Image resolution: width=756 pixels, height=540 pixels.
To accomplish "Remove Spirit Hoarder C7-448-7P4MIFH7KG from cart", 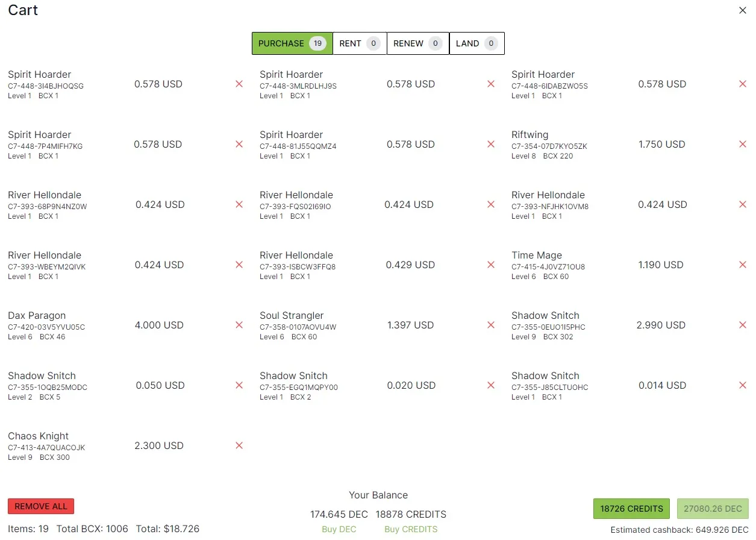I will click(x=239, y=144).
